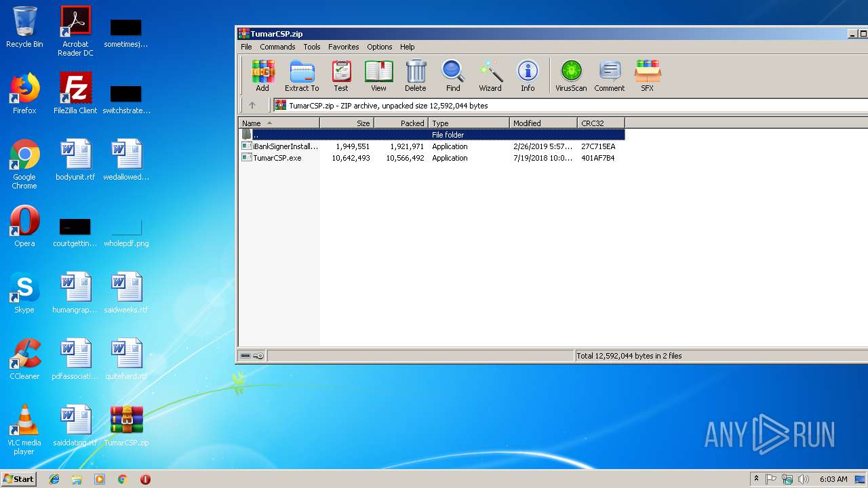Image resolution: width=868 pixels, height=488 pixels.
Task: Select the saidweeks.rtf desktop file
Action: click(126, 293)
